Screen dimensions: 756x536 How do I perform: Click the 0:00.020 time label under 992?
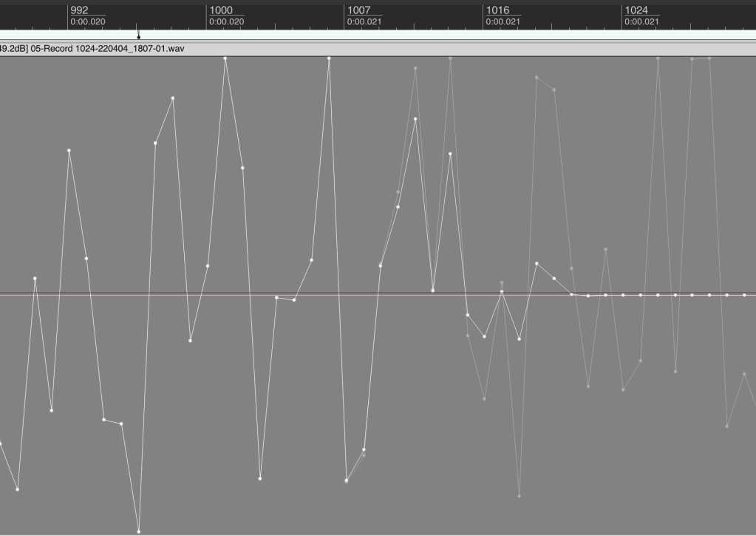coord(87,22)
